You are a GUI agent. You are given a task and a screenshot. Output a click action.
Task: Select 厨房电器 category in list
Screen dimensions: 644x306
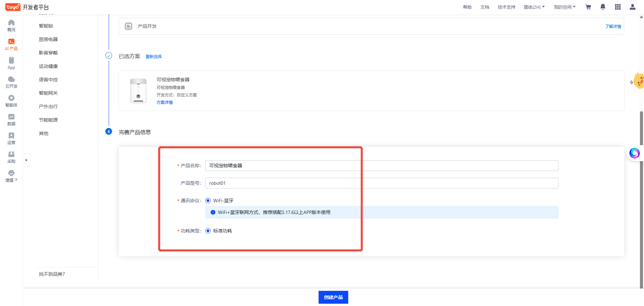click(48, 39)
